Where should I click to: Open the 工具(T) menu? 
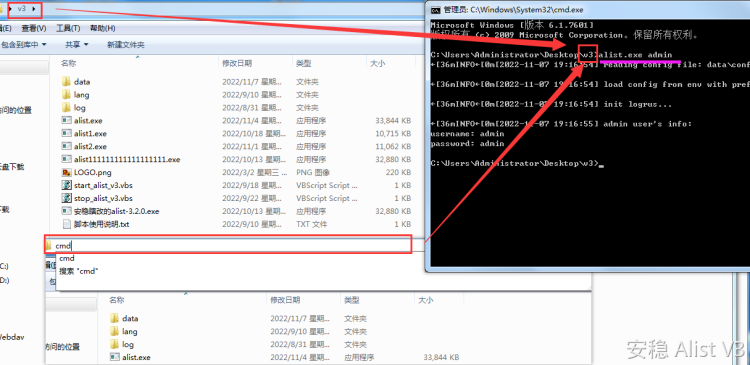click(x=68, y=28)
